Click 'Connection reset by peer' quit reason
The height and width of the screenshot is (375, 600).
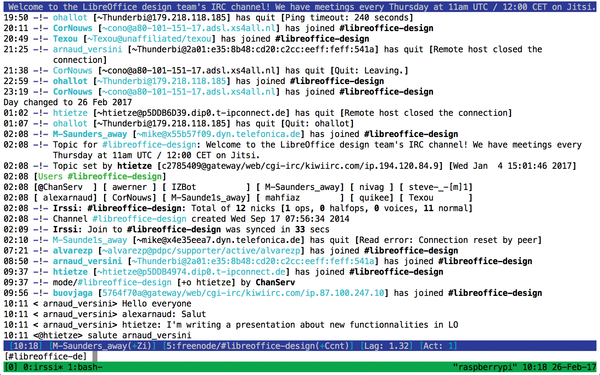point(478,240)
